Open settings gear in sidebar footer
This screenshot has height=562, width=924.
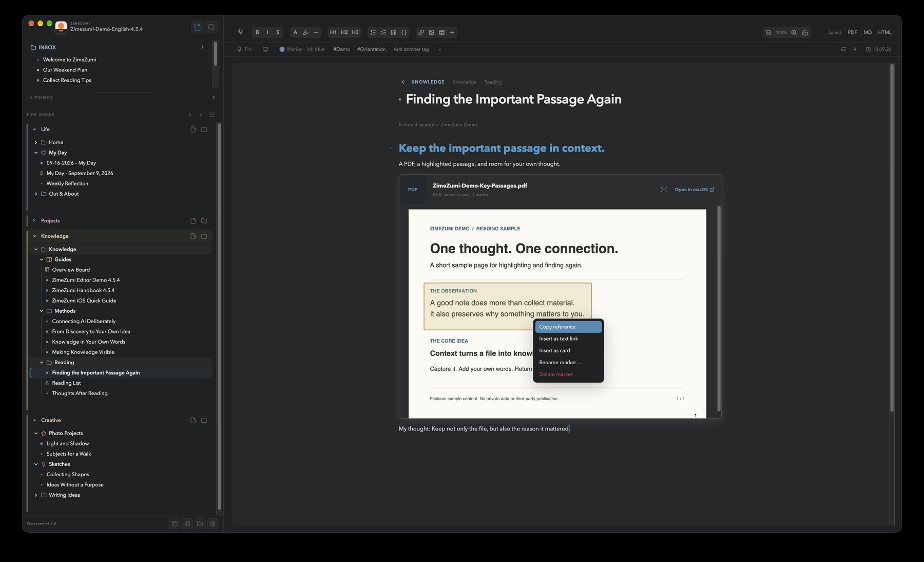[x=213, y=523]
